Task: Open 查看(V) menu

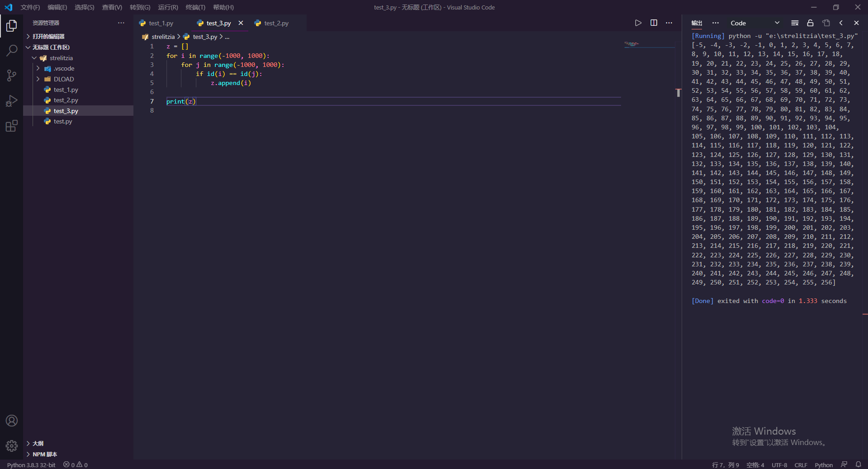Action: point(112,7)
